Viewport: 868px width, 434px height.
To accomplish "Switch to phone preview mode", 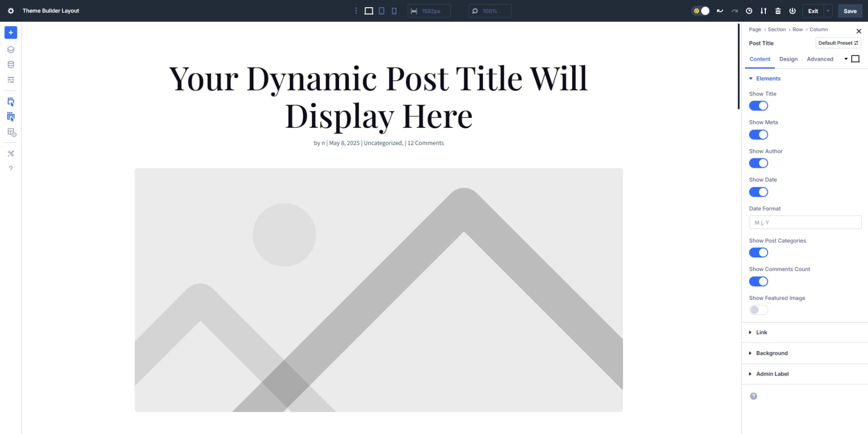I will [x=393, y=11].
